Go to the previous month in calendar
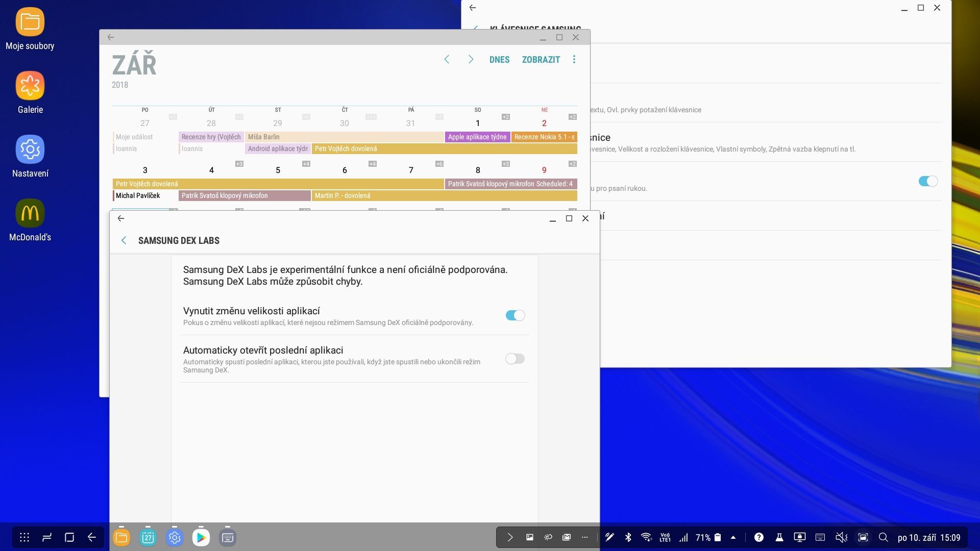Screen dimensions: 980x551 [x=447, y=60]
